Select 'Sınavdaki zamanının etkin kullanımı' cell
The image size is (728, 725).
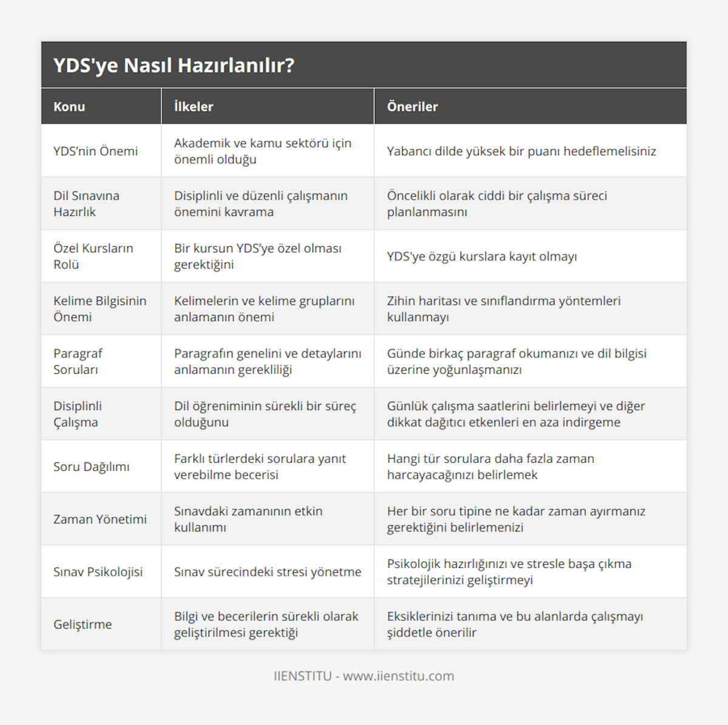click(248, 519)
